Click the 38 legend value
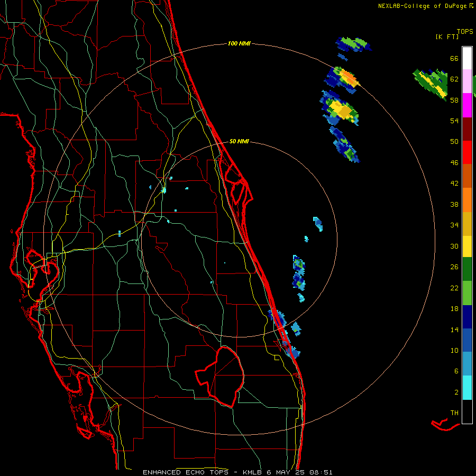 tap(454, 204)
